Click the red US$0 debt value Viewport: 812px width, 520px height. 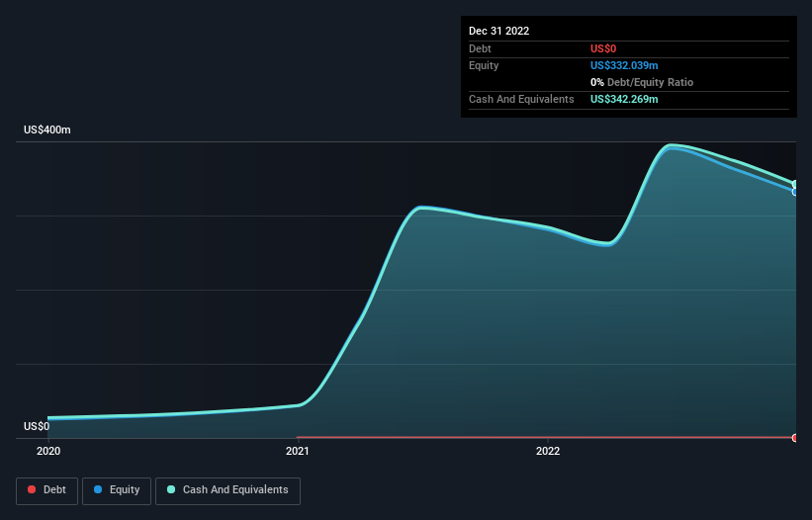pyautogui.click(x=603, y=48)
